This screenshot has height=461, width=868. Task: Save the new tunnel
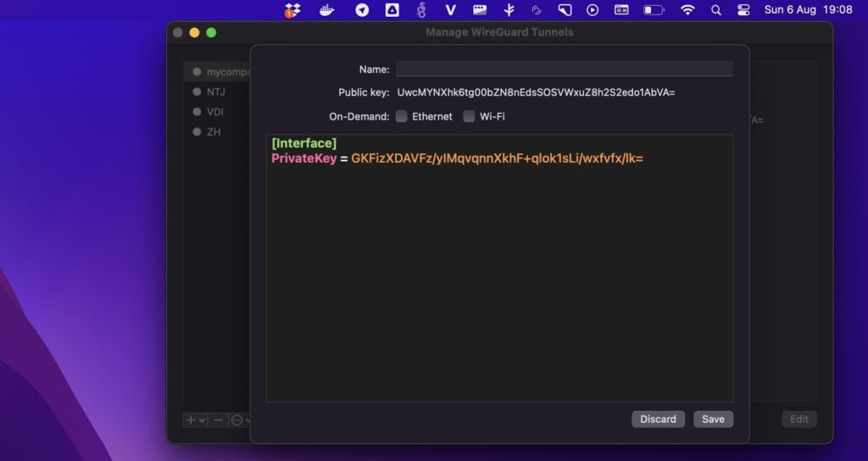(x=713, y=419)
